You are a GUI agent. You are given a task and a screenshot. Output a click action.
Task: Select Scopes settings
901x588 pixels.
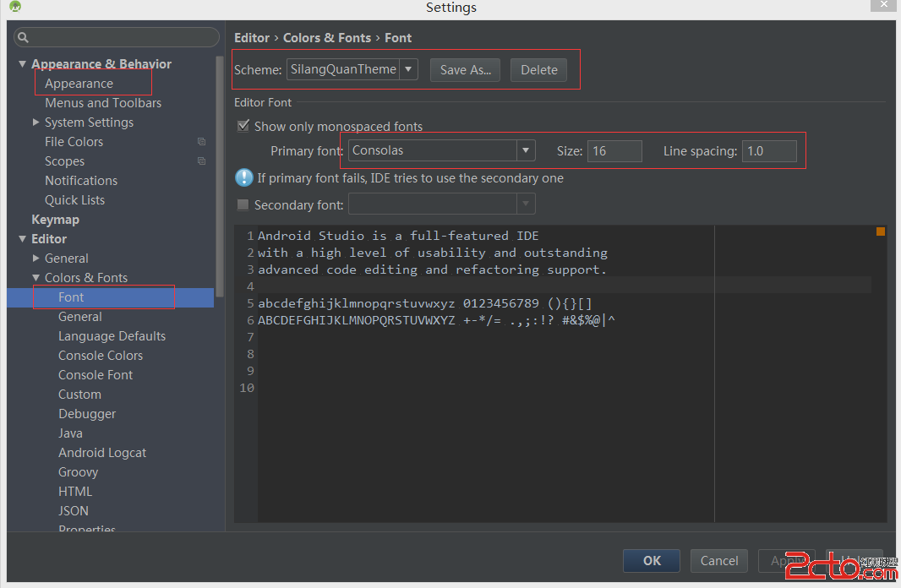(x=64, y=161)
